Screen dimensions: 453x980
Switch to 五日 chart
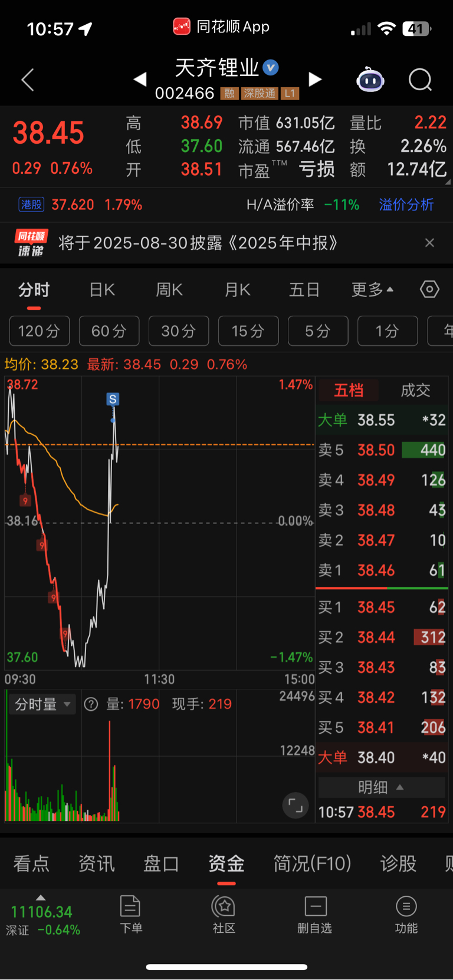[304, 290]
